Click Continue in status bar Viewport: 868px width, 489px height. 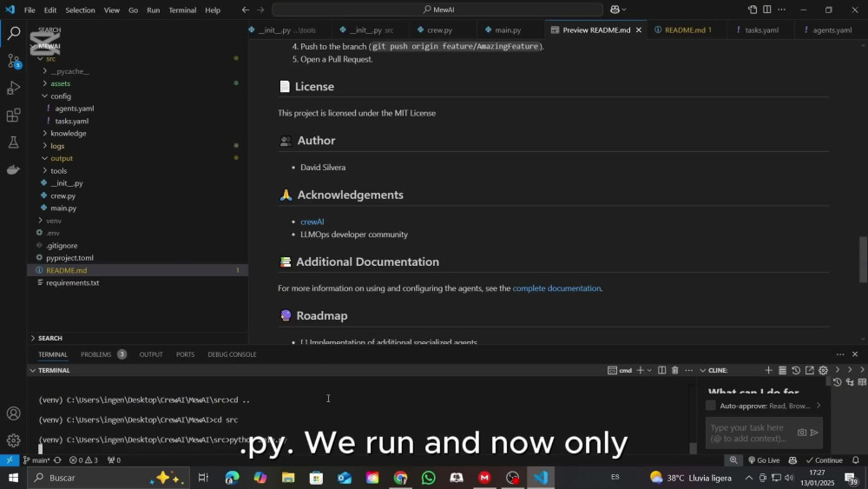(x=824, y=460)
